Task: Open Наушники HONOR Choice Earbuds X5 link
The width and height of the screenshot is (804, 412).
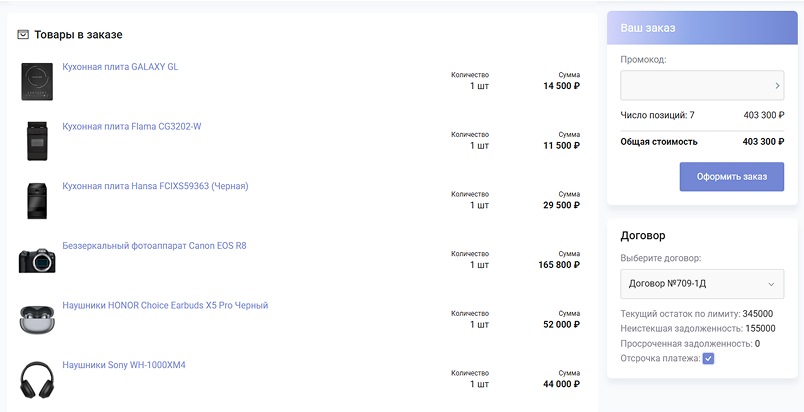Action: point(165,305)
